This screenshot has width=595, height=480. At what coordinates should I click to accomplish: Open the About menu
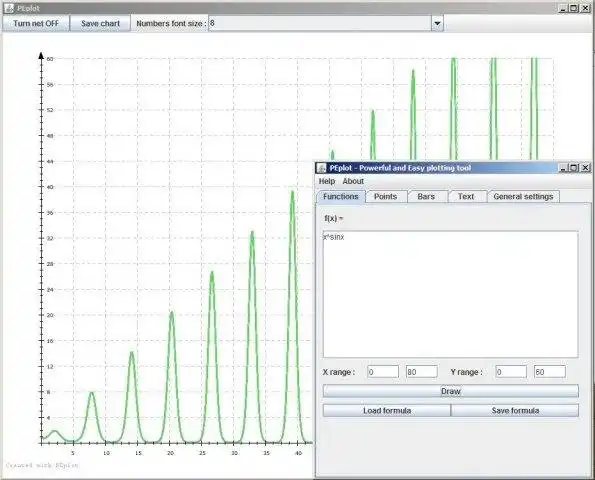pos(353,181)
